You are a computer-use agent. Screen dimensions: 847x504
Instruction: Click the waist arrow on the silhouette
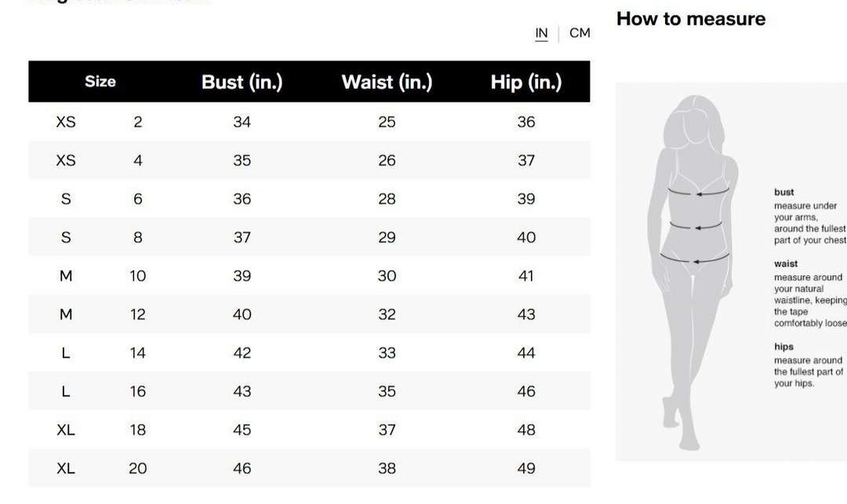(x=696, y=226)
